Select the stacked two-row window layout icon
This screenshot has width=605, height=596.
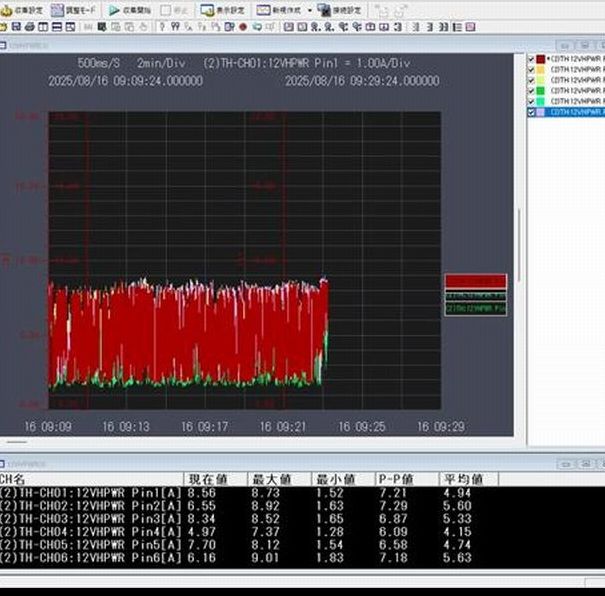pyautogui.click(x=57, y=27)
